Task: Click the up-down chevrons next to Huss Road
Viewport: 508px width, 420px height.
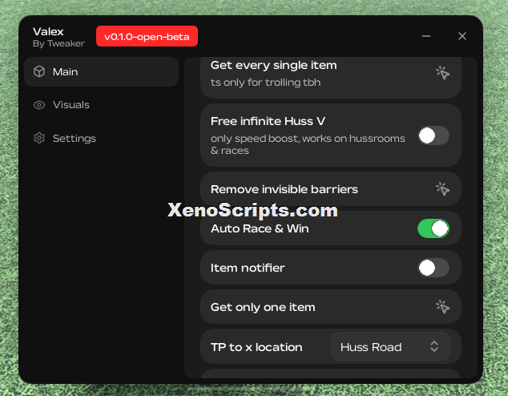Action: [x=434, y=346]
